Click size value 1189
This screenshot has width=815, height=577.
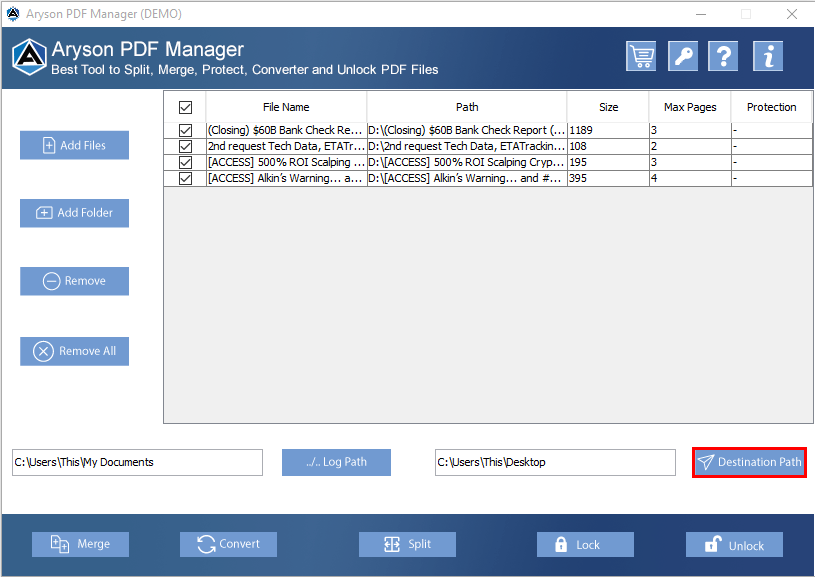pyautogui.click(x=581, y=130)
